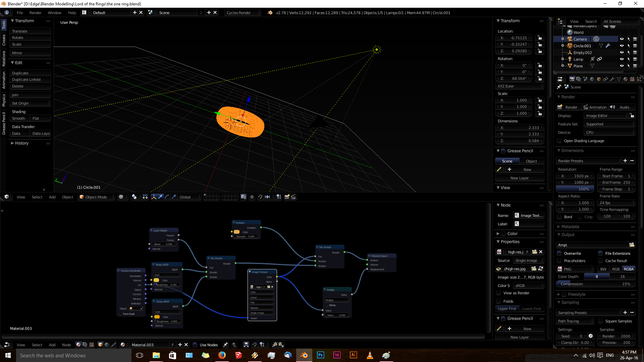Open the Object properties tab cube icon

pos(599,79)
